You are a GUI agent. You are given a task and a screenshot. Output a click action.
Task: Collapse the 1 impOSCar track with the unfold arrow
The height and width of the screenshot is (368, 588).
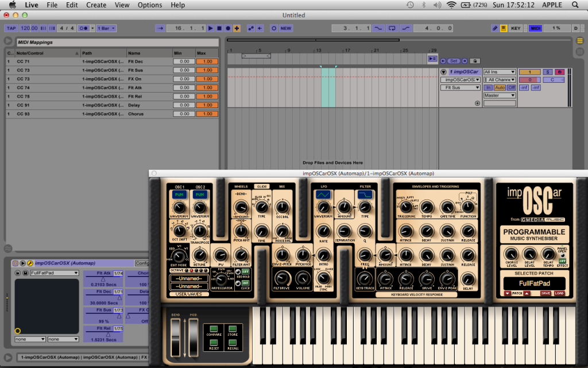tap(443, 72)
